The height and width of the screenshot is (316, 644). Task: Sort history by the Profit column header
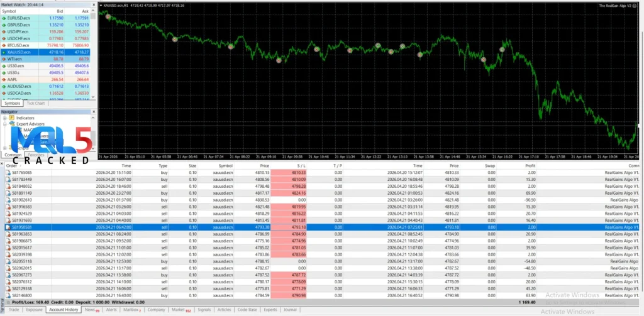tap(517, 166)
